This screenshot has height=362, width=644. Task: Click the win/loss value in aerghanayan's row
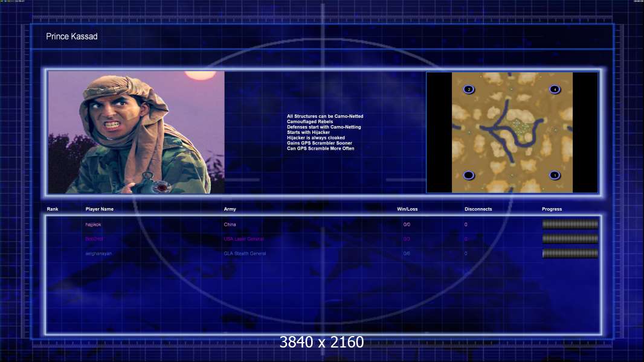407,253
